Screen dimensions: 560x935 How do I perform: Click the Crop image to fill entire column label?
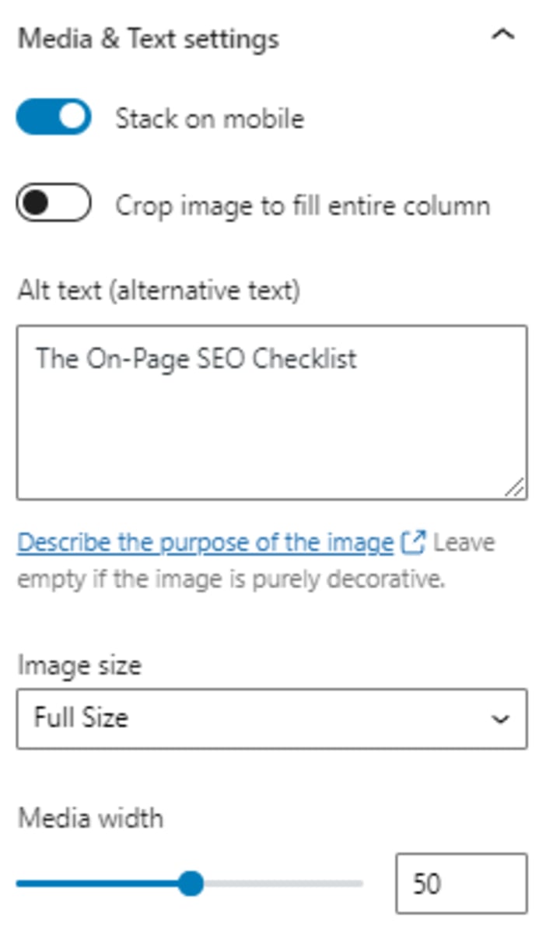coord(303,205)
